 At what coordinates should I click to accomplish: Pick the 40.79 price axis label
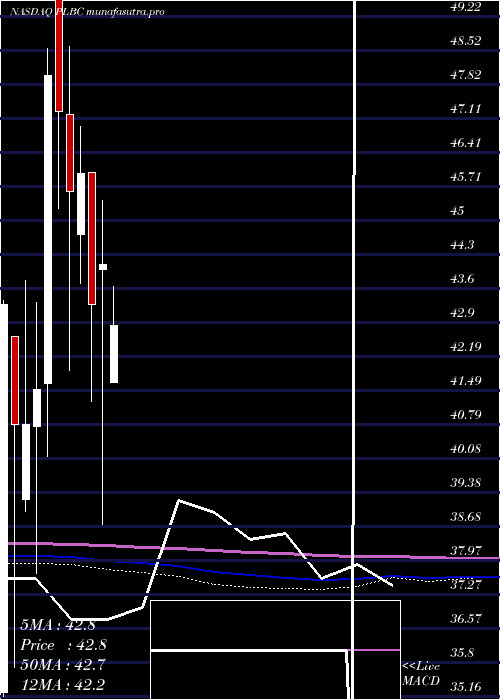pos(466,415)
